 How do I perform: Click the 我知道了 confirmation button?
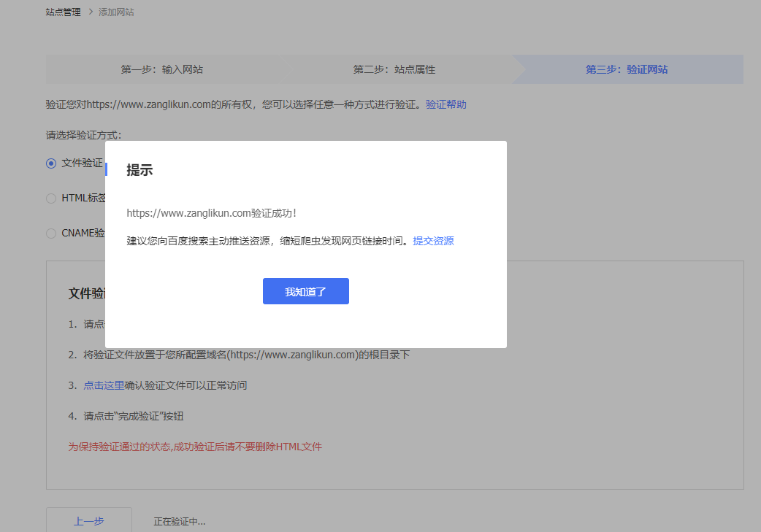(305, 291)
